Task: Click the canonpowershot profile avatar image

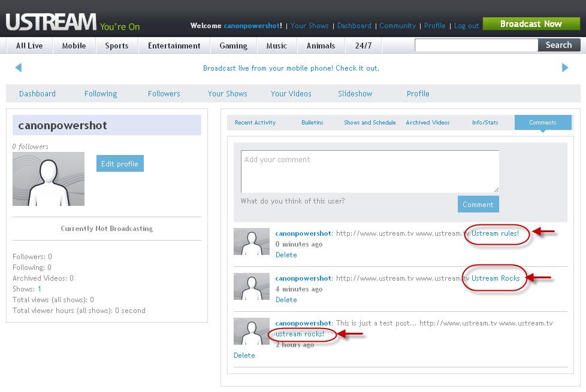Action: 49,179
